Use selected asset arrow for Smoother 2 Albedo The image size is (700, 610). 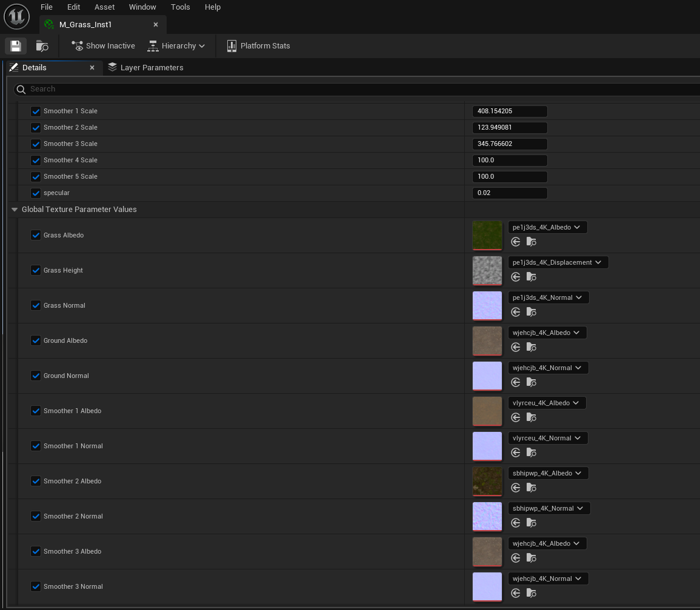point(516,488)
